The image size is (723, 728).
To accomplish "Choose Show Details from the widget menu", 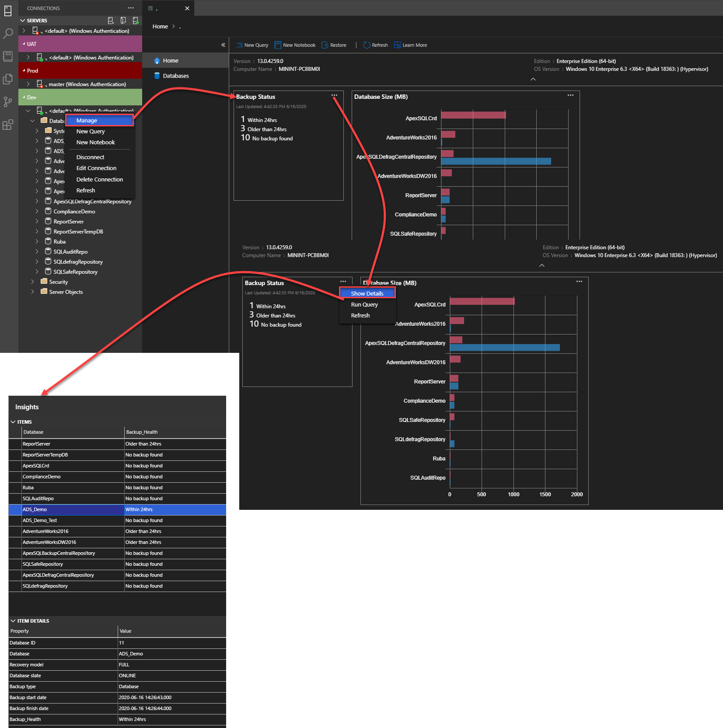I will coord(367,293).
